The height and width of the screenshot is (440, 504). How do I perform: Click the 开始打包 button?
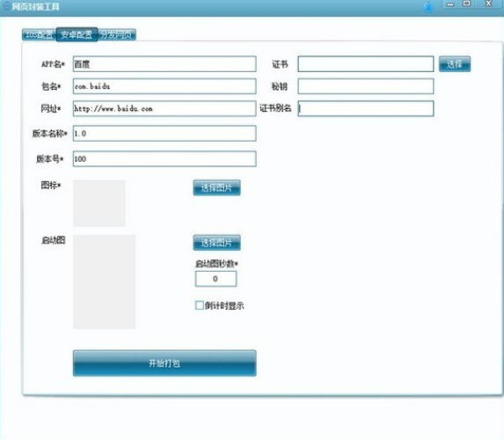[164, 363]
